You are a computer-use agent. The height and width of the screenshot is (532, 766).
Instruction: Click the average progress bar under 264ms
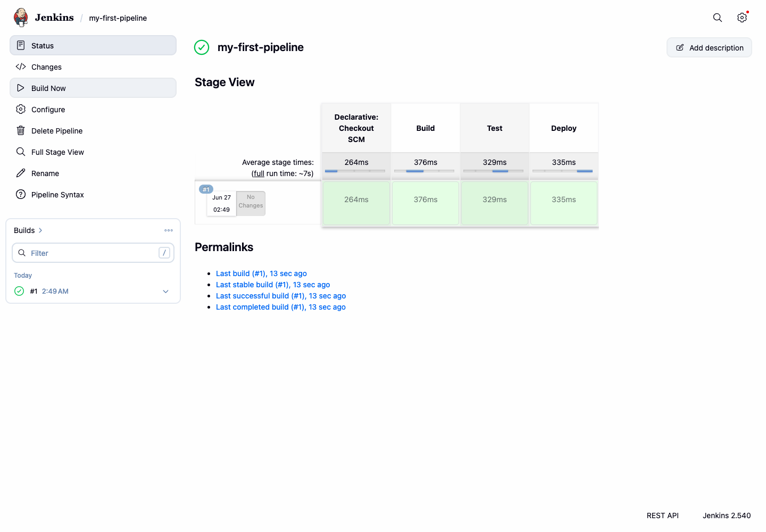coord(355,171)
